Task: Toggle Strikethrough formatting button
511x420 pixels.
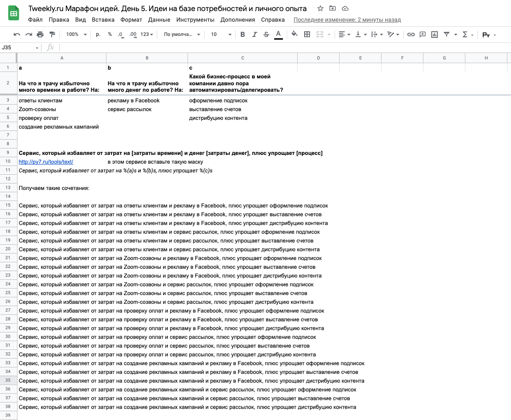Action: point(266,34)
